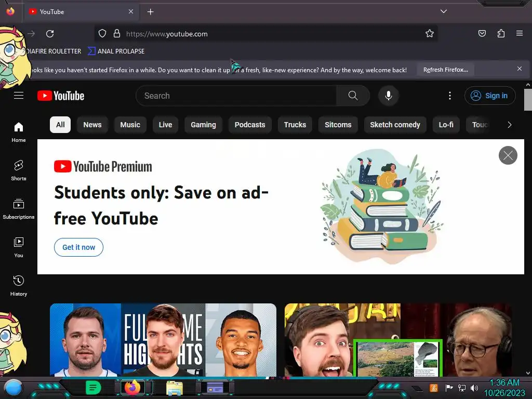Open the FULL GAME HIGHLIGHTS video thumbnail
The width and height of the screenshot is (532, 399).
click(x=163, y=340)
